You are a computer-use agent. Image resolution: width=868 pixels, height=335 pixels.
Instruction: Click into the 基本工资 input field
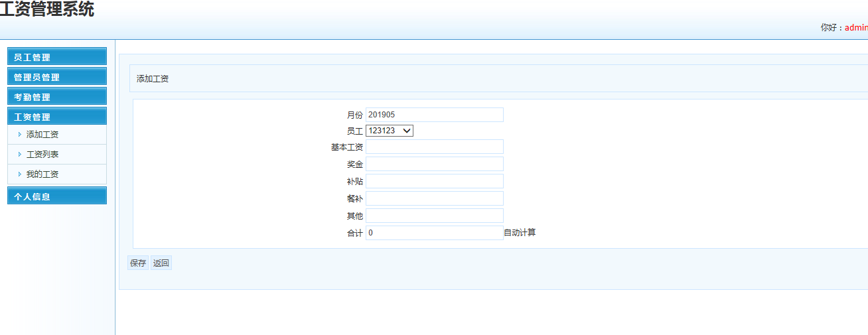point(435,147)
